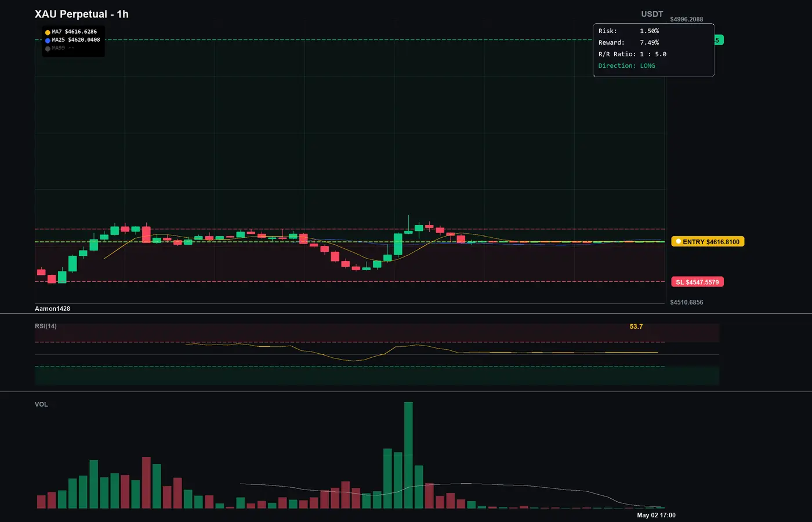The width and height of the screenshot is (812, 522).
Task: Select the Risk 1.50% row
Action: [x=629, y=31]
